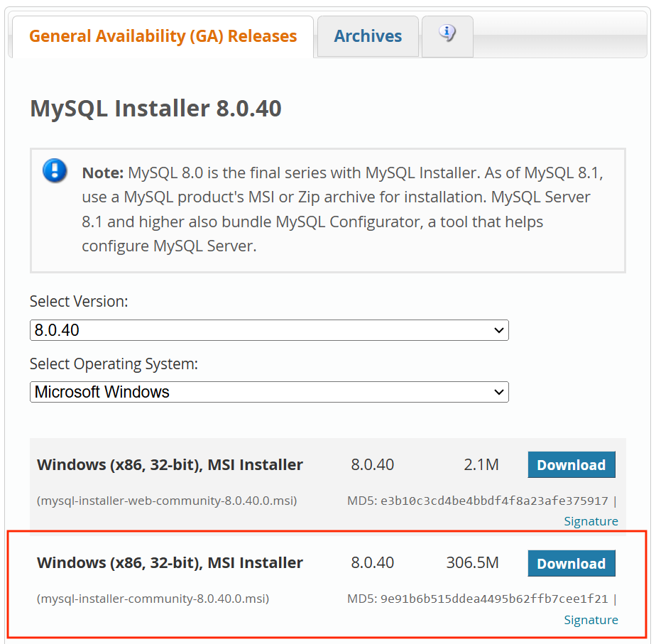This screenshot has height=644, width=656.
Task: Open the Select Version 8.0.40 dropdown
Action: [269, 330]
